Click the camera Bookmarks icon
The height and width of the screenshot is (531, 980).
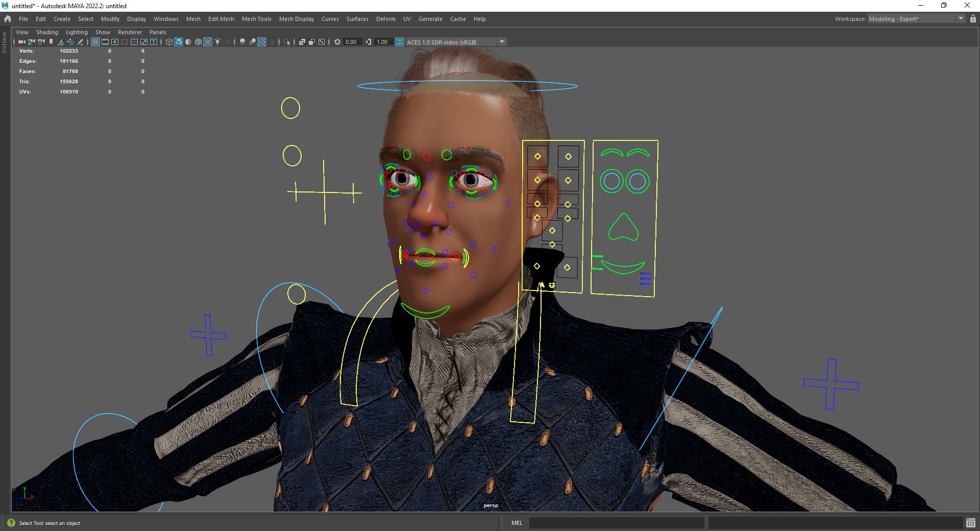[51, 42]
